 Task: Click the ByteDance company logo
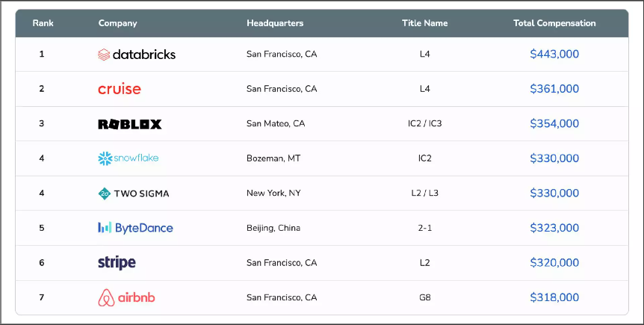[135, 228]
